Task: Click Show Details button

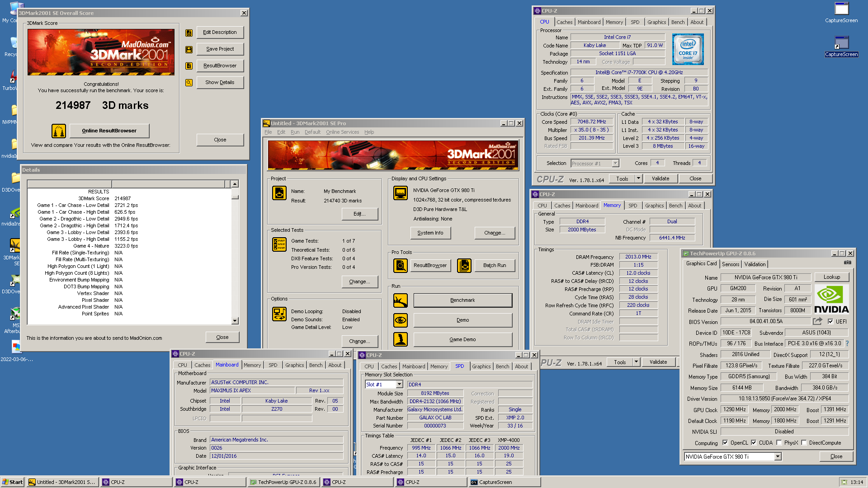Action: tap(220, 83)
